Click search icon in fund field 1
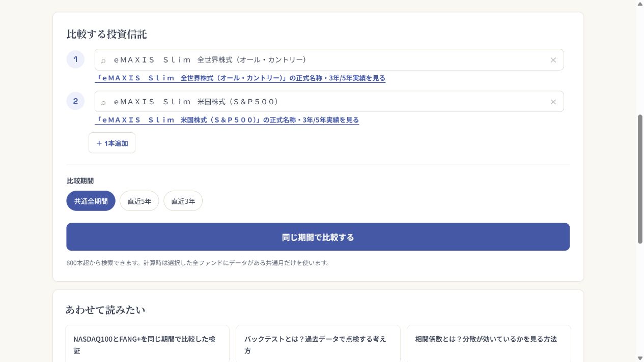The height and width of the screenshot is (362, 644). click(103, 61)
